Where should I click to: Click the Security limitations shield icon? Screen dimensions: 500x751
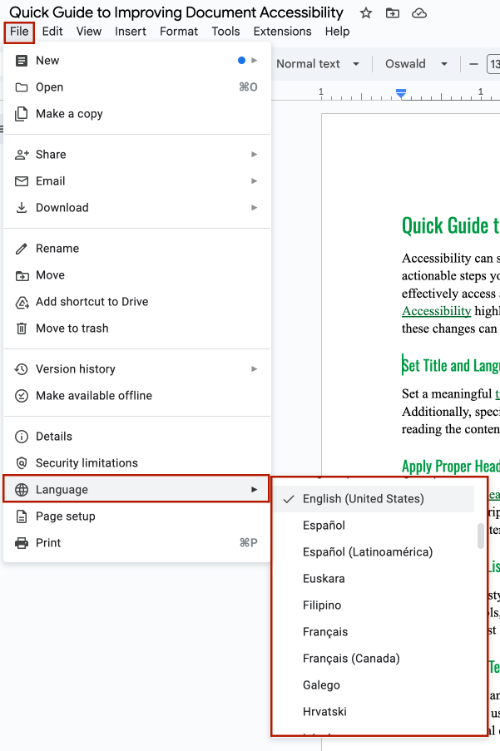[x=22, y=463]
